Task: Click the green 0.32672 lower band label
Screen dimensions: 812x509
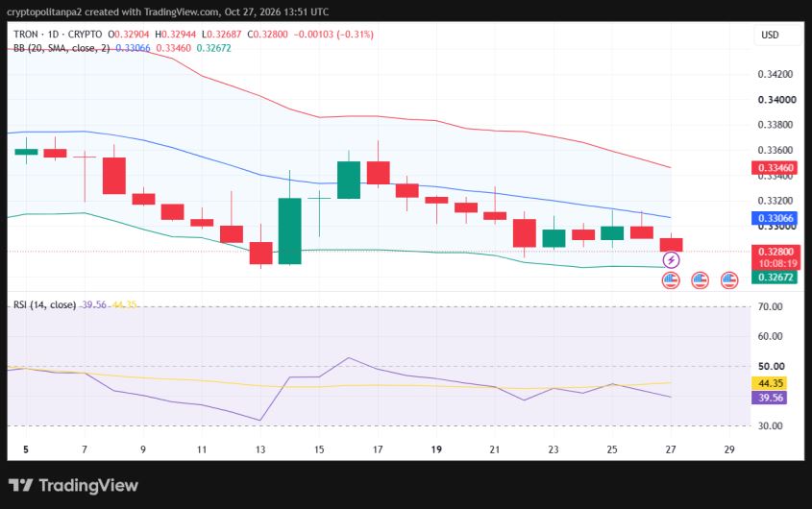Action: point(775,277)
